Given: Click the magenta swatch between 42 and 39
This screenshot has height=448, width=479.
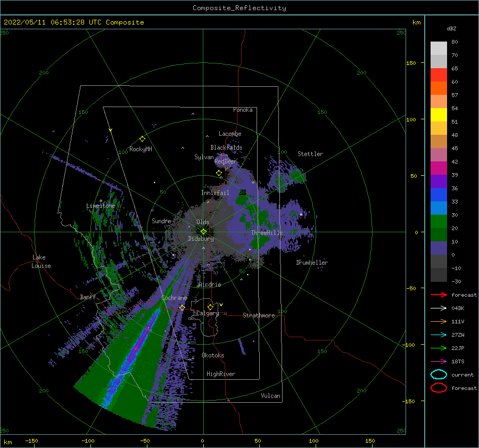Looking at the screenshot, I should [x=439, y=168].
